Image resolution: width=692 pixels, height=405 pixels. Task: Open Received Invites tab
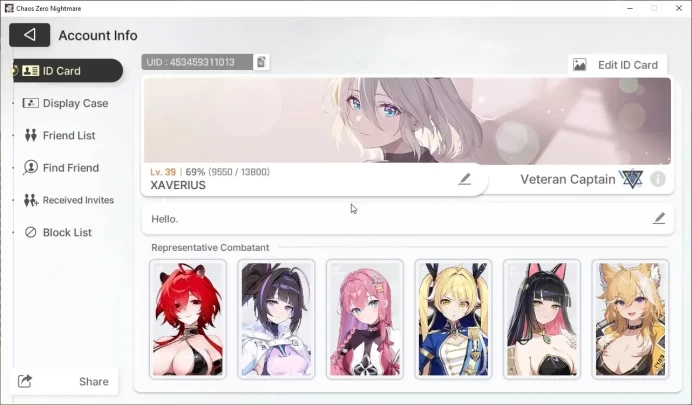(x=69, y=200)
